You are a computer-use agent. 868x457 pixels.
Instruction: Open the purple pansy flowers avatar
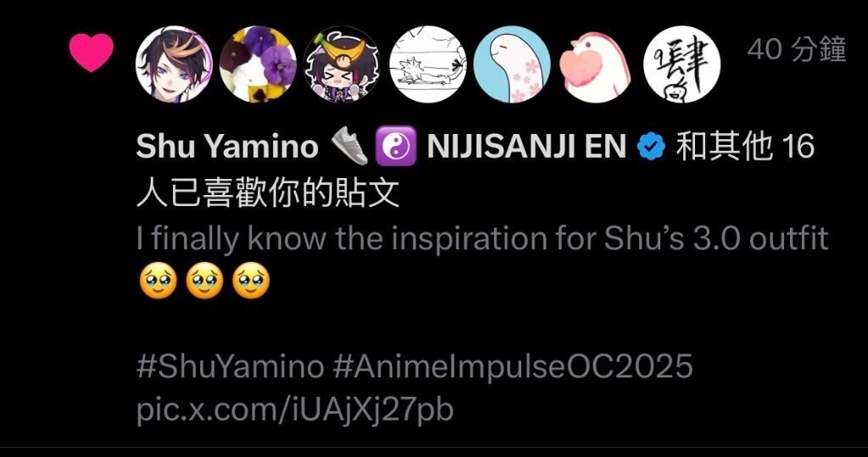[258, 64]
